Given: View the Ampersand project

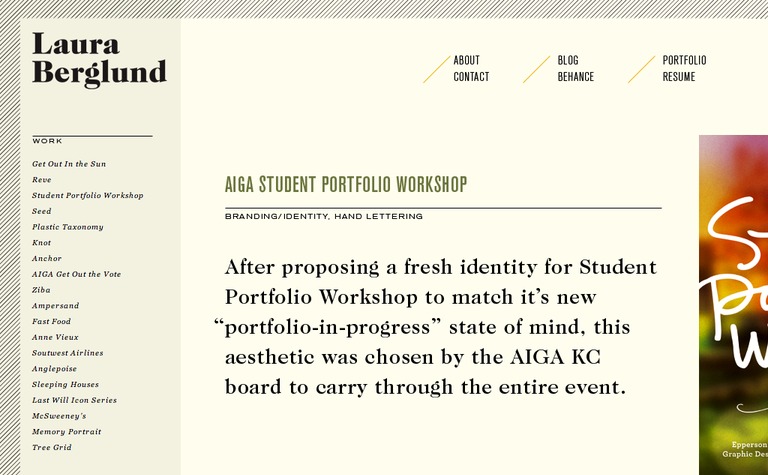Looking at the screenshot, I should tap(55, 306).
